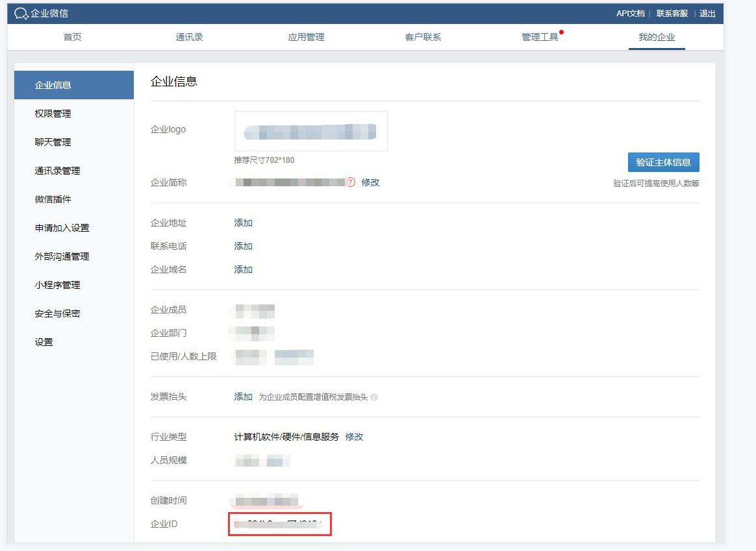Click the info icon next to 发票抬头 hint
The width and height of the screenshot is (756, 551).
pos(374,397)
